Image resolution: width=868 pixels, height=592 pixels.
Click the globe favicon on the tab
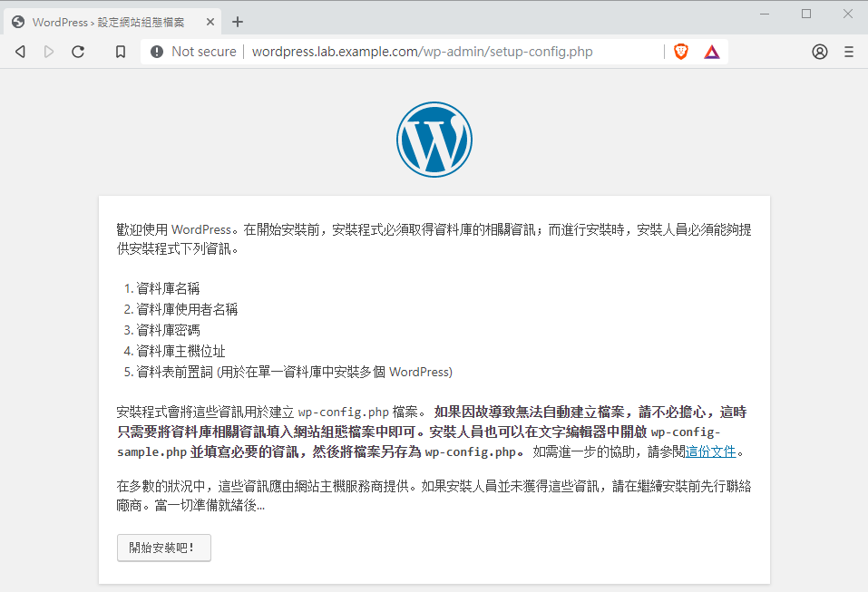click(x=18, y=22)
